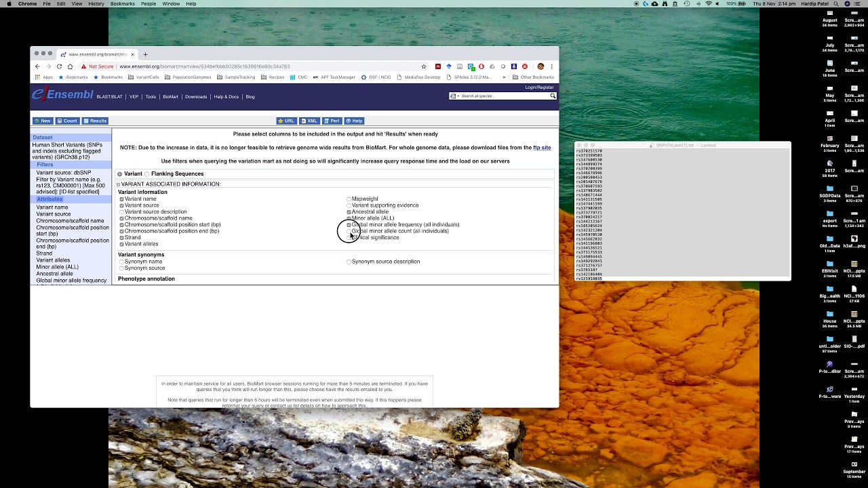Viewport: 868px width, 488px height.
Task: Check the Synonym source description checkbox
Action: (349, 262)
